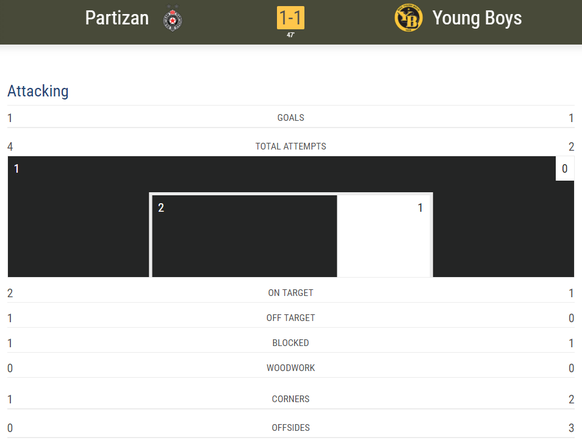
Task: Select the OFF TARGET stat label
Action: (291, 318)
